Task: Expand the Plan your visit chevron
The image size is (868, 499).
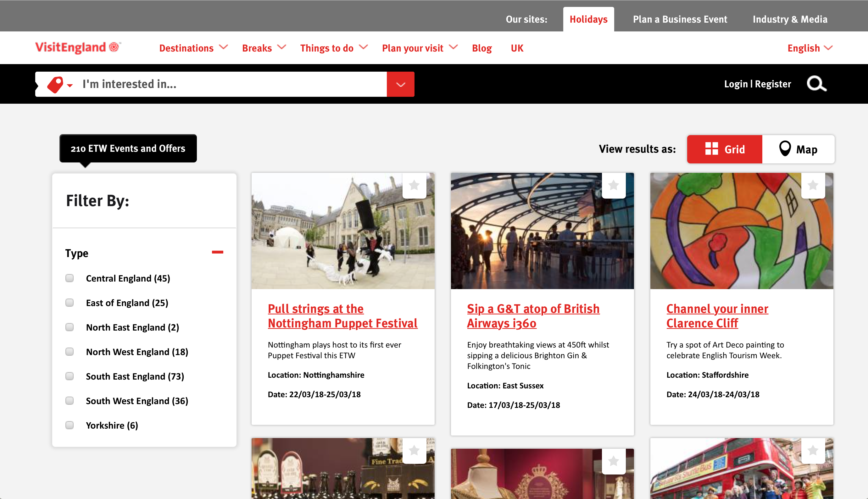Action: (x=453, y=47)
